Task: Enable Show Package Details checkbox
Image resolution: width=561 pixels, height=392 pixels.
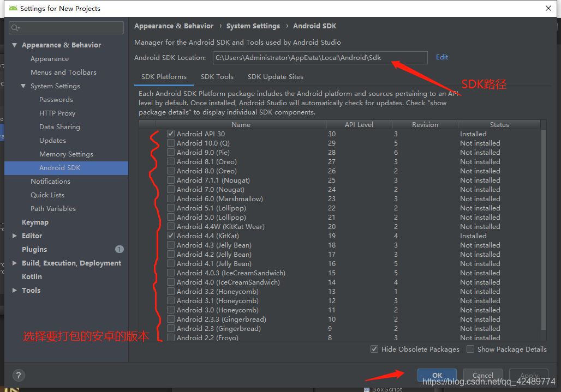Action: pos(470,349)
